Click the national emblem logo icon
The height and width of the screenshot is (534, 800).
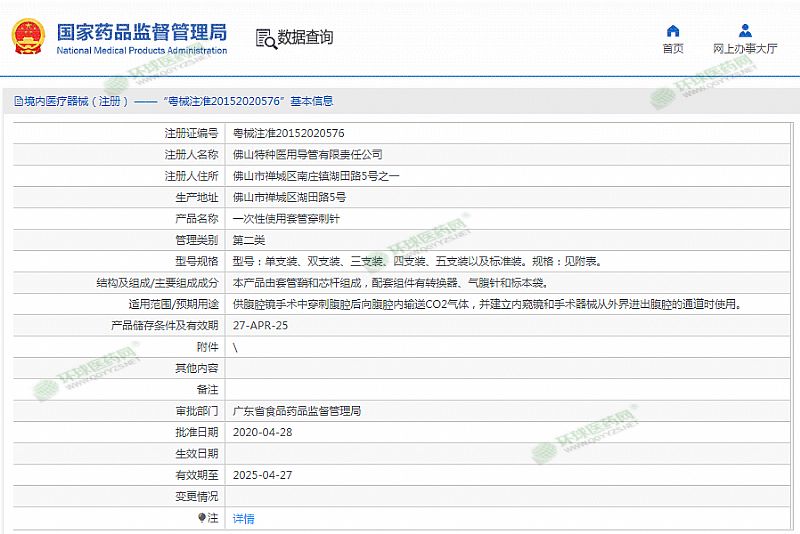pos(29,38)
